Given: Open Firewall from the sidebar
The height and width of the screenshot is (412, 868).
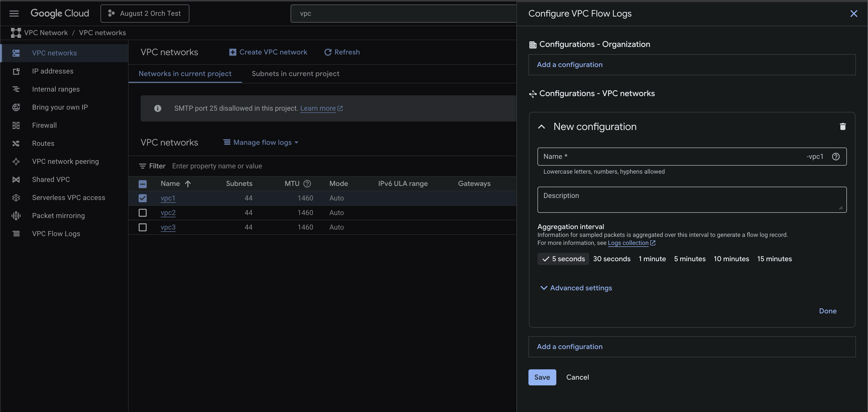Looking at the screenshot, I should coord(44,125).
